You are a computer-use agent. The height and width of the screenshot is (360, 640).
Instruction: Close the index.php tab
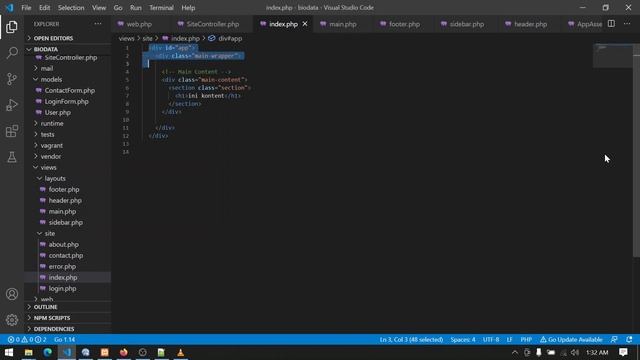(x=305, y=24)
